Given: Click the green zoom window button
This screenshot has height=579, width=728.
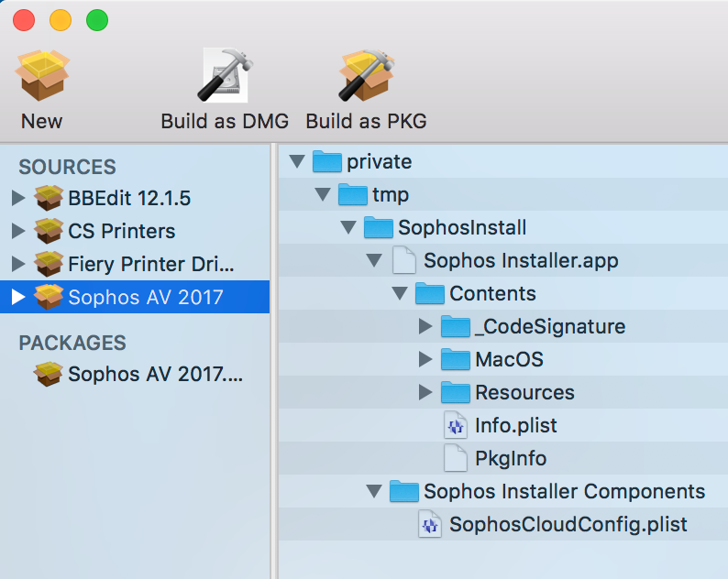Looking at the screenshot, I should tap(97, 20).
